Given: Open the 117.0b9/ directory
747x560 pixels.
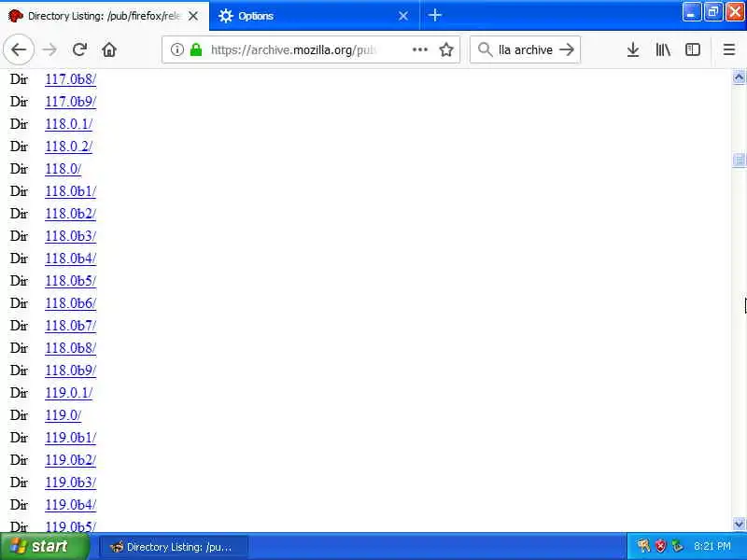Looking at the screenshot, I should [x=71, y=102].
